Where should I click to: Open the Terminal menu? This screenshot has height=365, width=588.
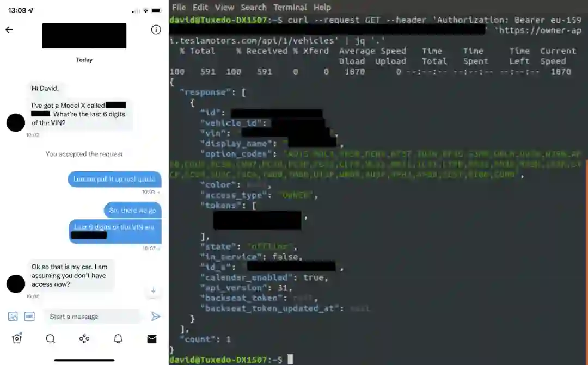click(290, 8)
